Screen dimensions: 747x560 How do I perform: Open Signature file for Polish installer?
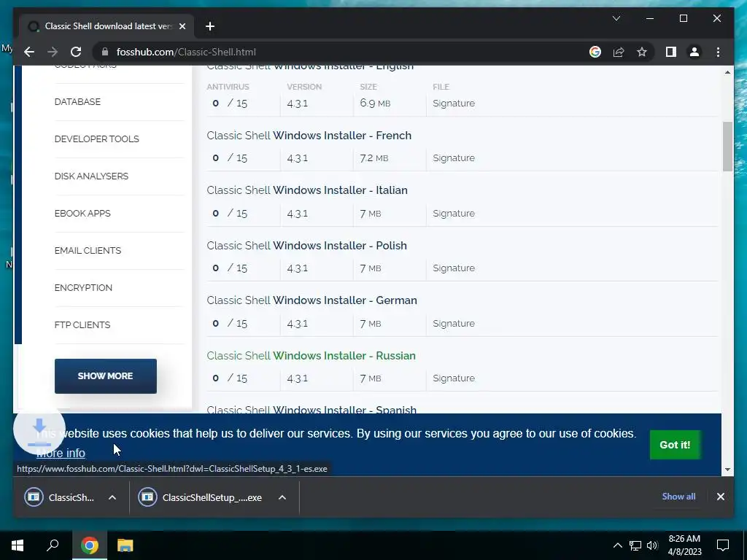[454, 268]
